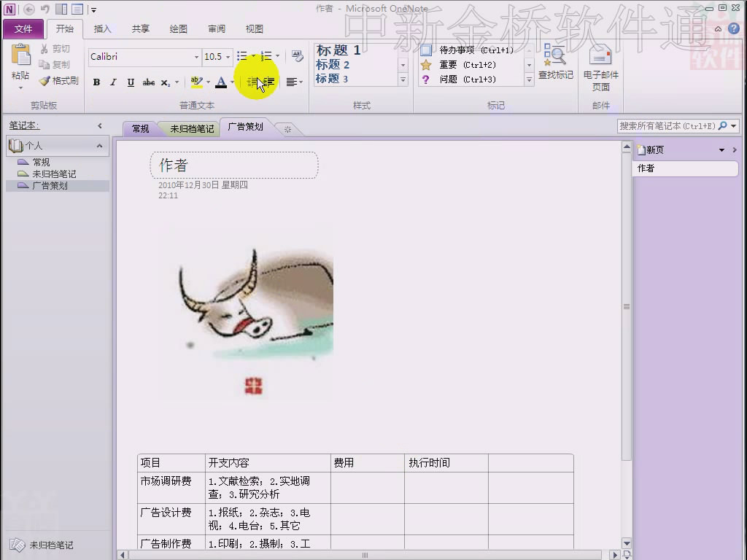Open OneNote Help question mark icon
Image resolution: width=747 pixels, height=560 pixels.
(734, 28)
